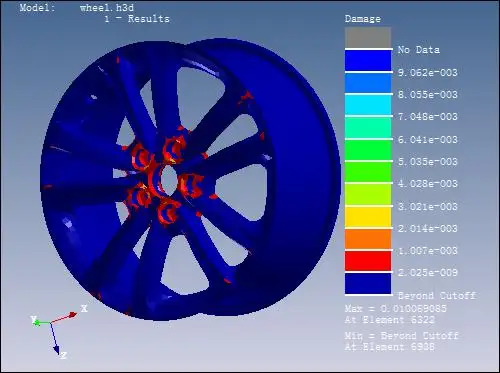The width and height of the screenshot is (500, 373).
Task: Select the 6.041e-003 legend value
Action: pos(428,139)
